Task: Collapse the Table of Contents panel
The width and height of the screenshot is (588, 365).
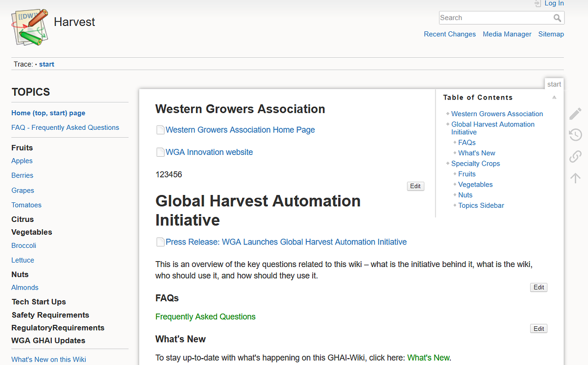Action: click(554, 97)
